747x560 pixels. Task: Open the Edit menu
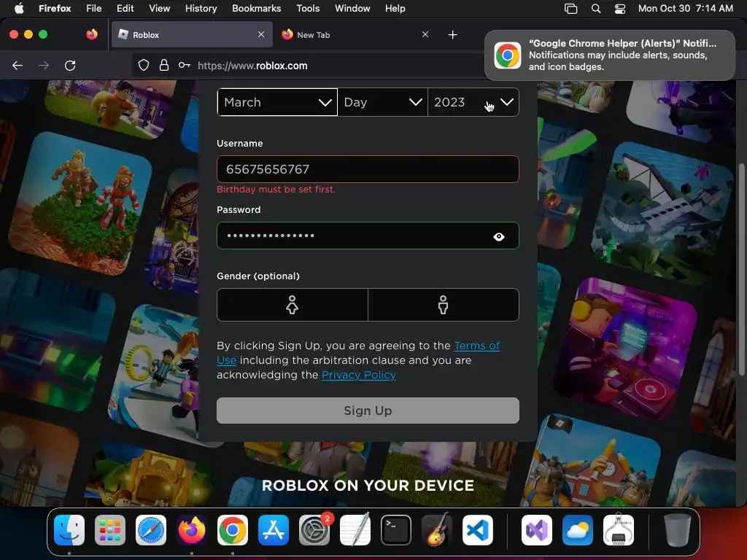125,8
